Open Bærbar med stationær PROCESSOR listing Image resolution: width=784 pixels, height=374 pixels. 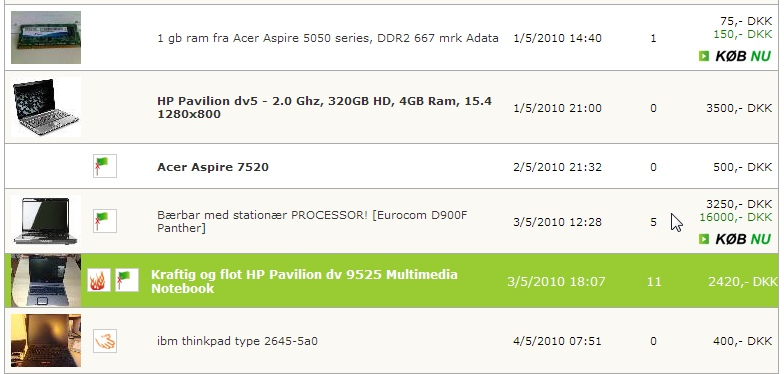click(312, 222)
